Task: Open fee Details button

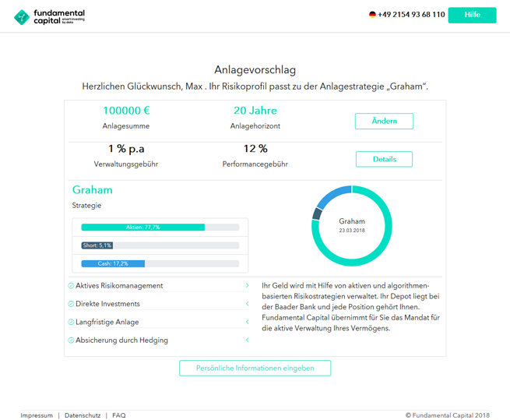Action: coord(384,159)
